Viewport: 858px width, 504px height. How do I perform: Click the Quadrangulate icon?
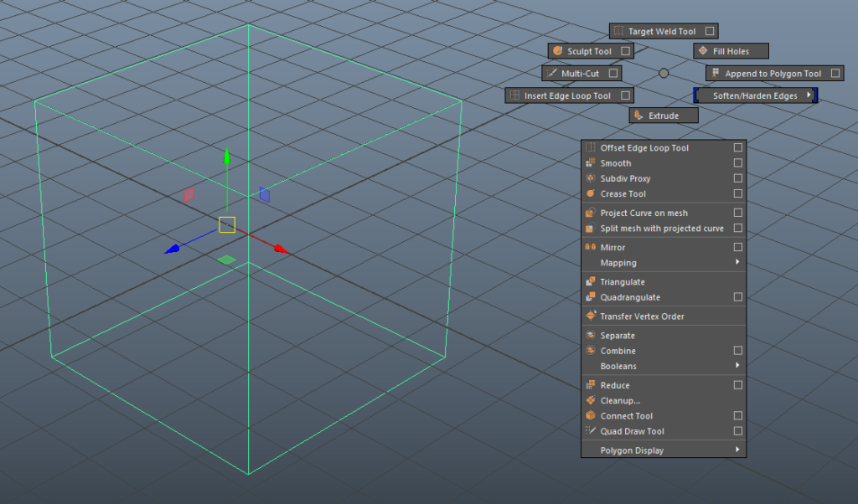591,296
